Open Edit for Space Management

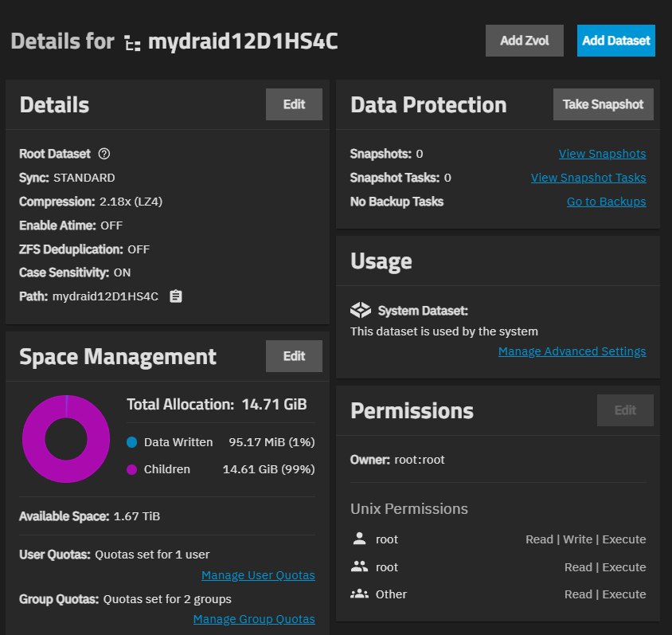tap(294, 356)
